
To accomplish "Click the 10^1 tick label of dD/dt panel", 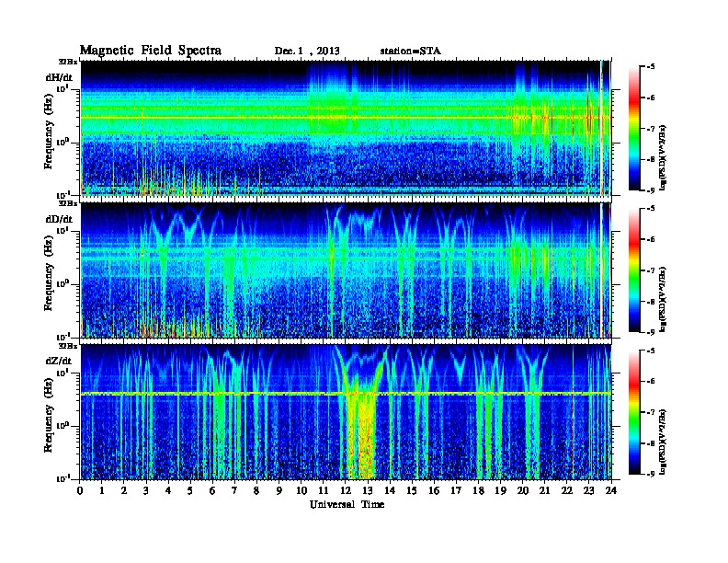I will (63, 230).
